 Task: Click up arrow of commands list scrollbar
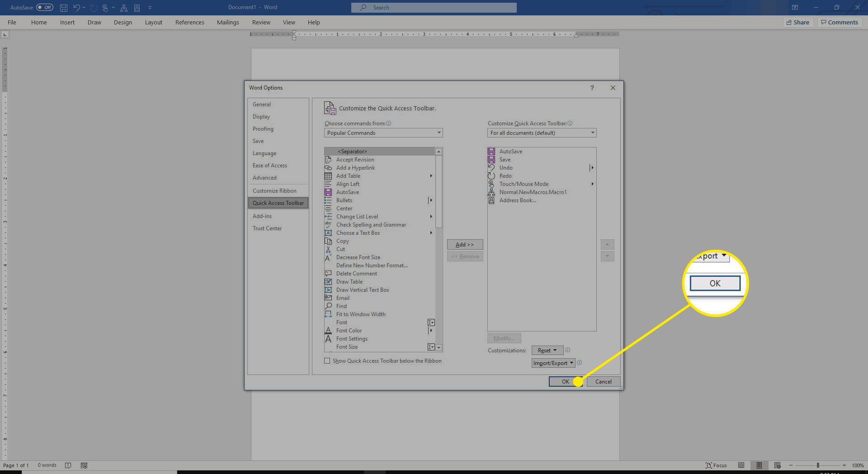click(x=439, y=152)
